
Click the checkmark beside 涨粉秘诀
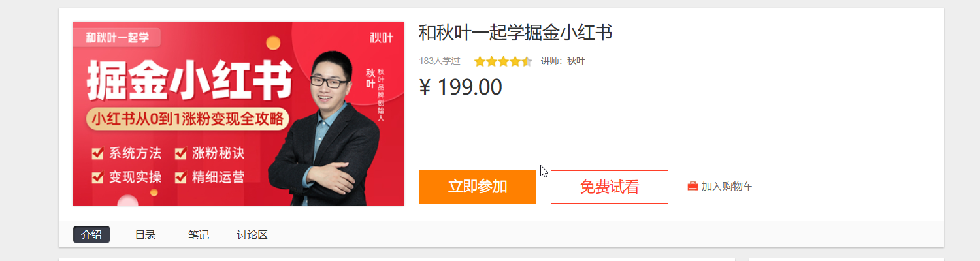(181, 153)
